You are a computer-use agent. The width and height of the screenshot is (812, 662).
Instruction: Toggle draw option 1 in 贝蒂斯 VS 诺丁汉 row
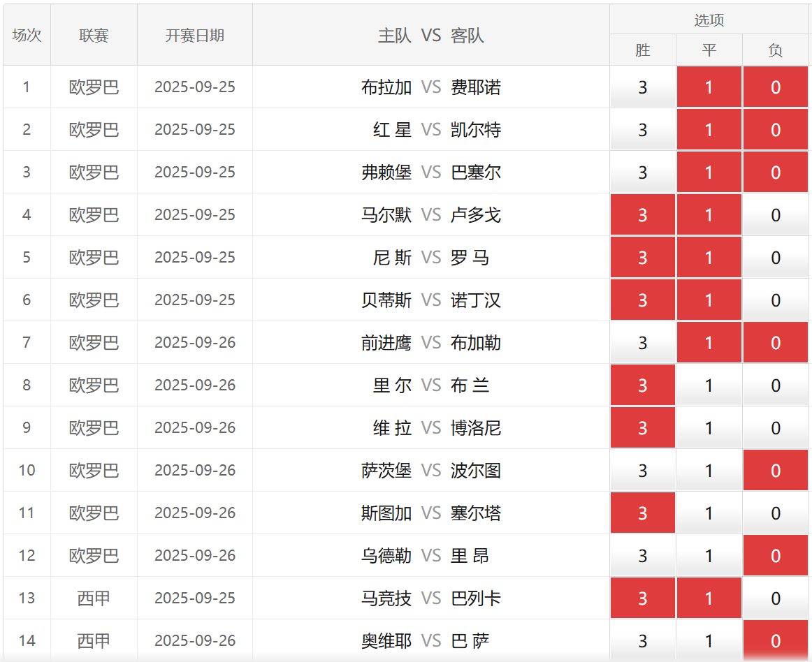709,300
